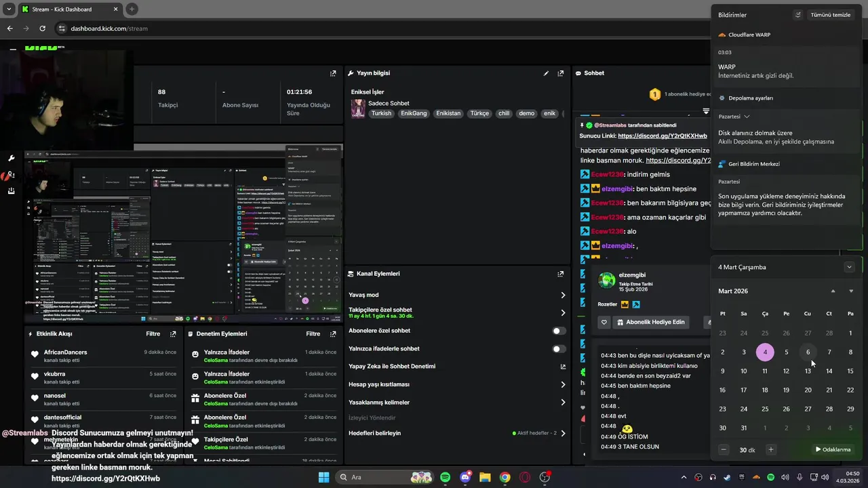
Task: Click AfricanDancers in the activity feed
Action: point(65,352)
